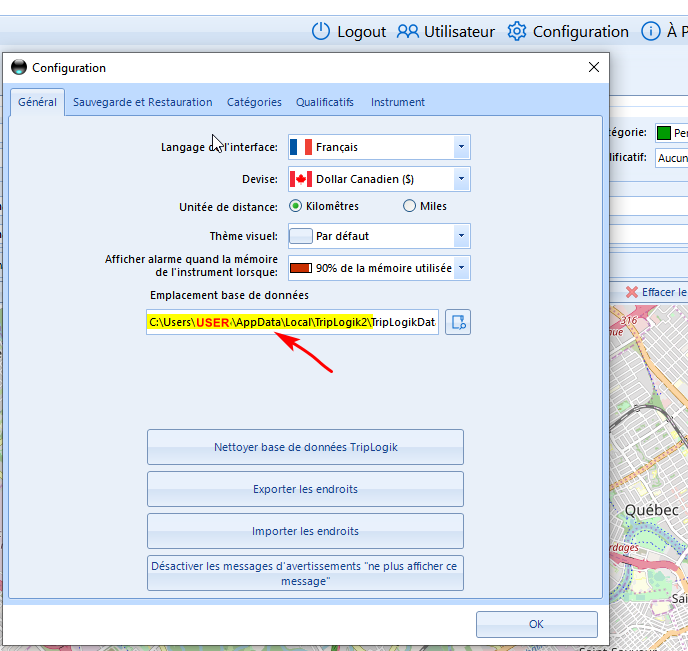
Task: Click the Dollar Canadien ($) text
Action: click(365, 179)
